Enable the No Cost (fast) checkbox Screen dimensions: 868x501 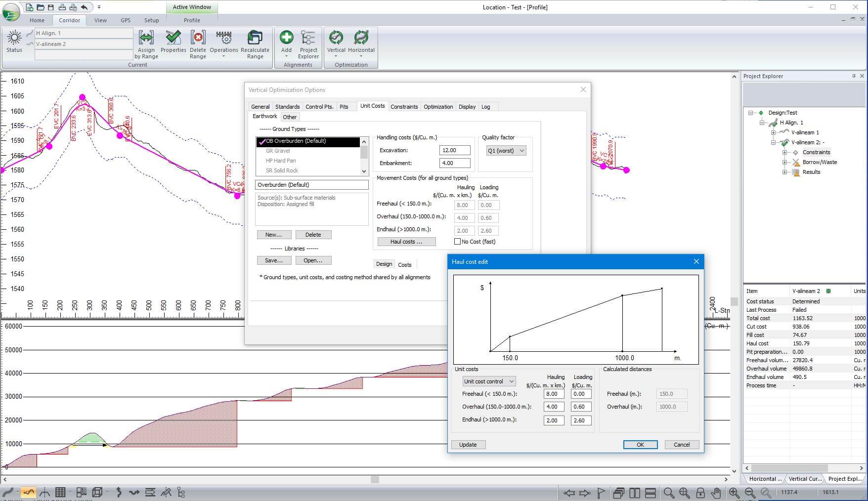point(457,242)
